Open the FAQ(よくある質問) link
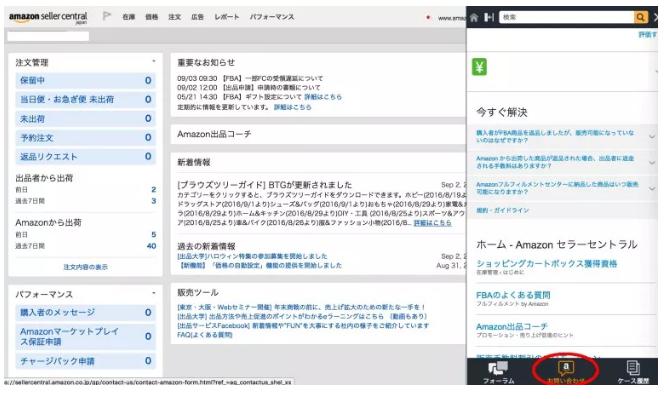This screenshot has height=399, width=669. [x=205, y=335]
